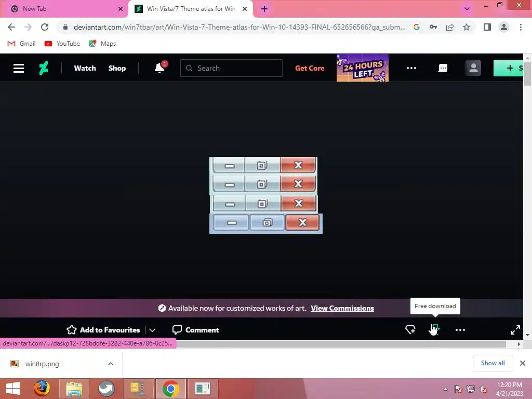This screenshot has width=532, height=399.
Task: Open the taskbar clock showing 12:20 PM
Action: tap(509, 389)
